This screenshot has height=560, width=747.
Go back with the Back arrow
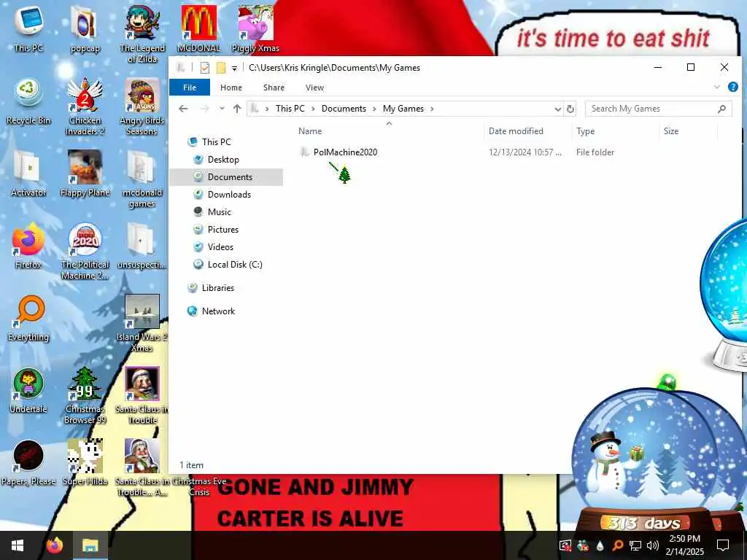click(x=183, y=109)
